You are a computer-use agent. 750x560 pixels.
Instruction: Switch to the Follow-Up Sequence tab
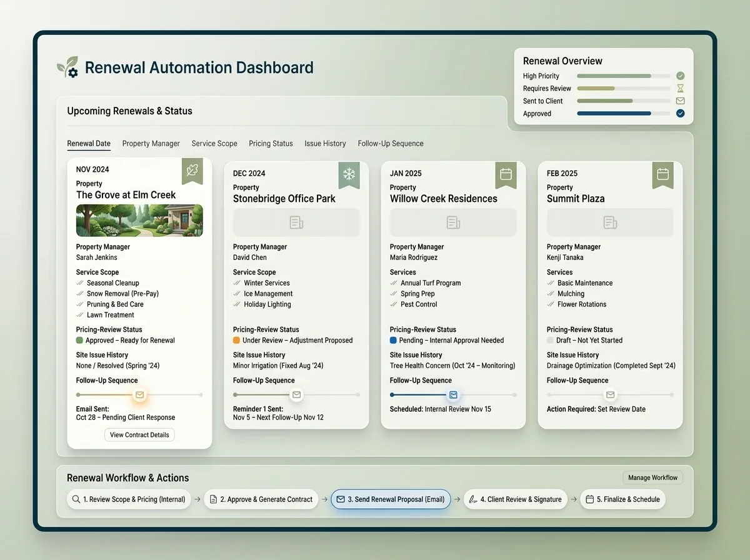(391, 144)
